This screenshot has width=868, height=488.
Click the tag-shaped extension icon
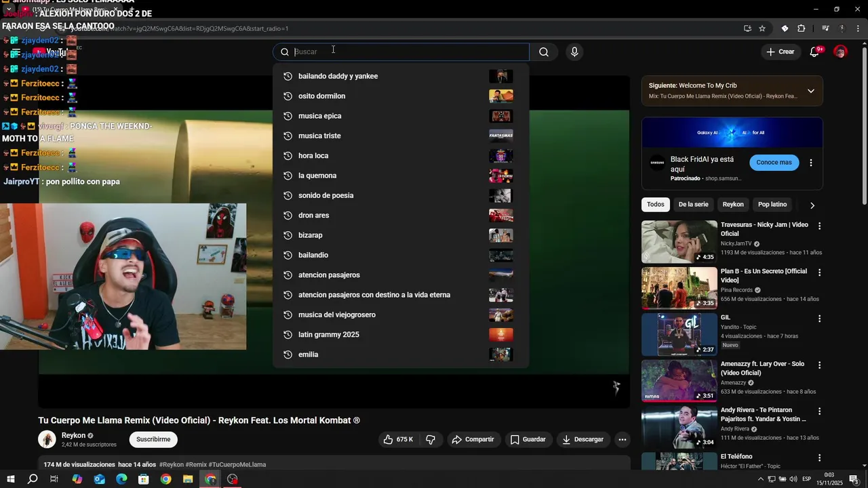785,28
